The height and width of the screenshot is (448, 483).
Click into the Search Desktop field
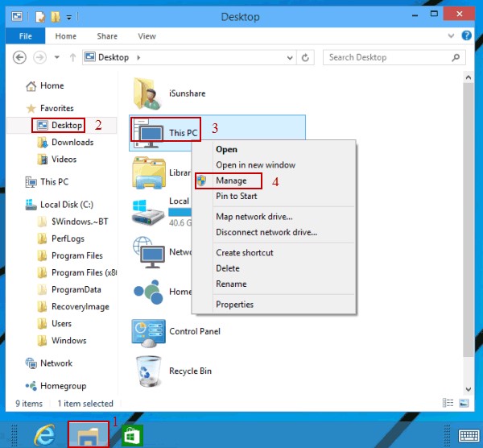(x=390, y=57)
